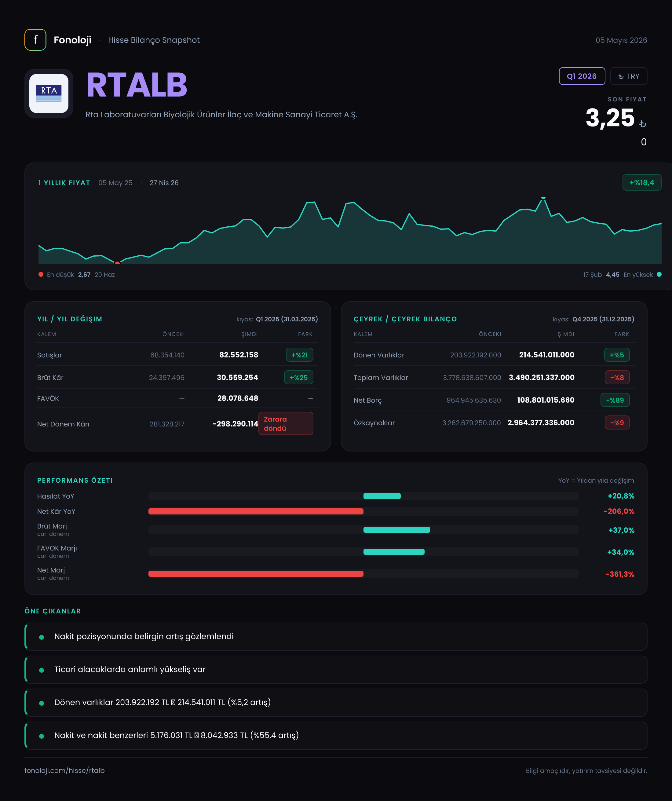This screenshot has width=672, height=801.
Task: Click the -206,0% Net Kâr YoY value
Action: (619, 511)
